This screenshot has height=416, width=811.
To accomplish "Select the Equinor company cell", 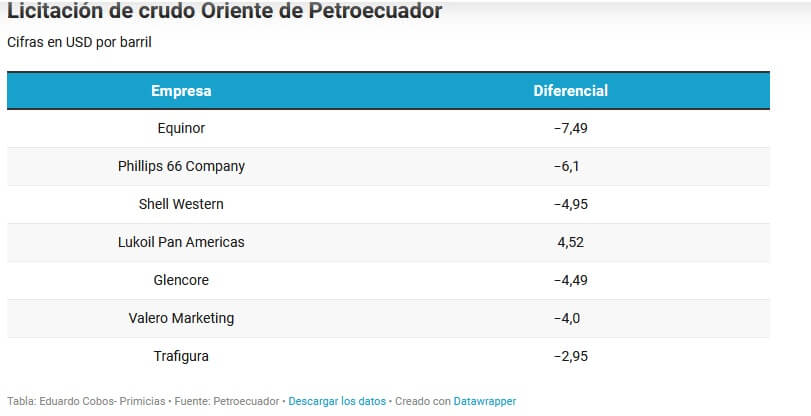I will click(181, 128).
